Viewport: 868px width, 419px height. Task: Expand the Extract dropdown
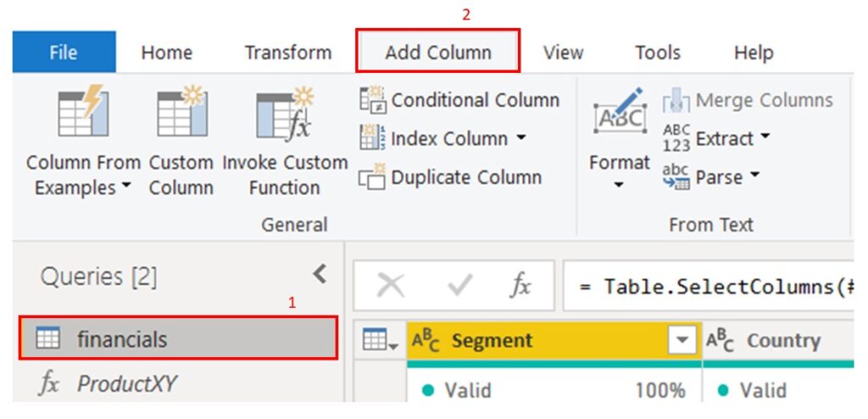(x=765, y=137)
